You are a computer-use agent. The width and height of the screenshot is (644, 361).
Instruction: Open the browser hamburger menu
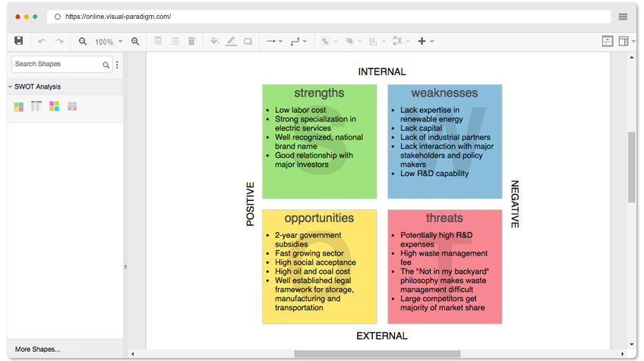pos(623,16)
